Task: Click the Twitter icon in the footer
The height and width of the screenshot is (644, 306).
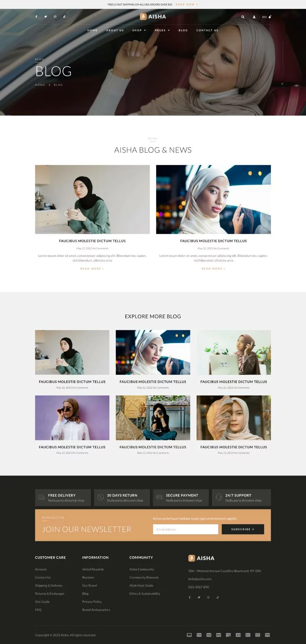Action: coord(199,597)
